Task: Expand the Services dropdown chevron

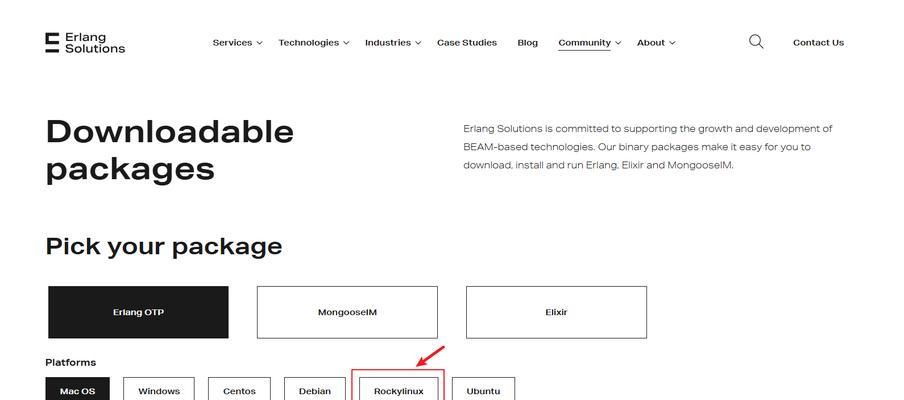Action: point(259,43)
